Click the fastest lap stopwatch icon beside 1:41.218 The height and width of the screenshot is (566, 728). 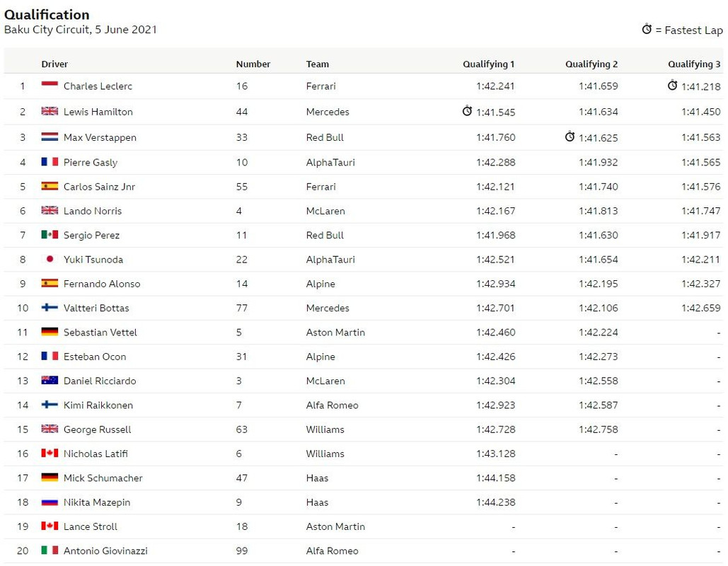672,85
